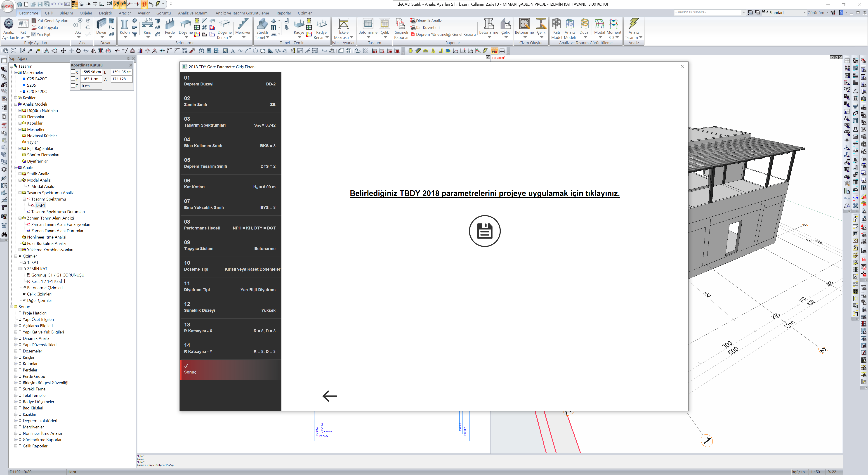868x475 pixels.
Task: Click the back arrow in wizard
Action: coord(330,396)
